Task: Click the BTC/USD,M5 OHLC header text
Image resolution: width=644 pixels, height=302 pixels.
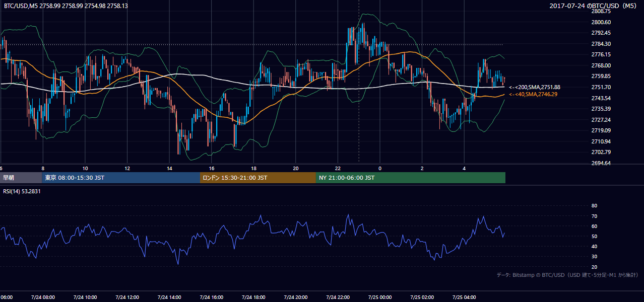Action: click(66, 6)
